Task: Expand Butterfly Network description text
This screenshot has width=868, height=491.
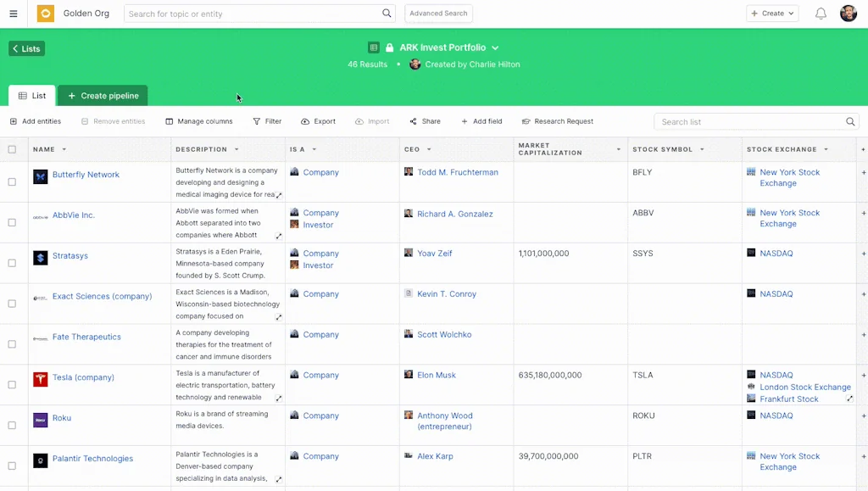Action: 279,195
